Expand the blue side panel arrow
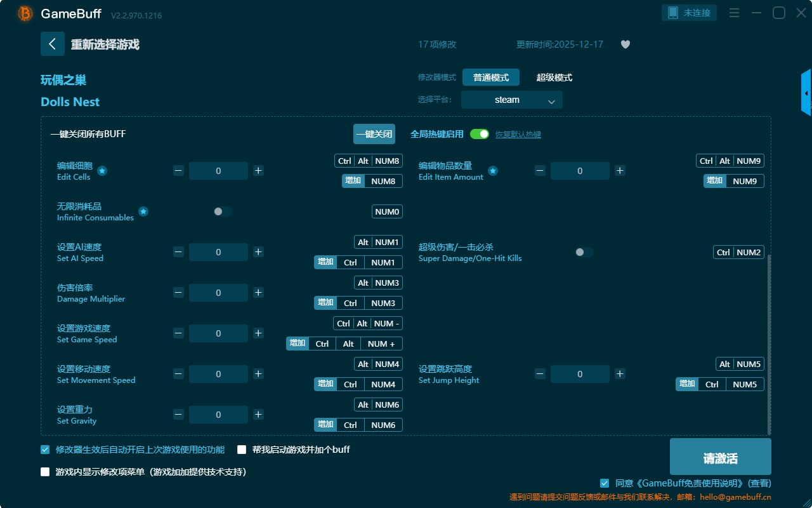This screenshot has height=508, width=812. pos(806,93)
